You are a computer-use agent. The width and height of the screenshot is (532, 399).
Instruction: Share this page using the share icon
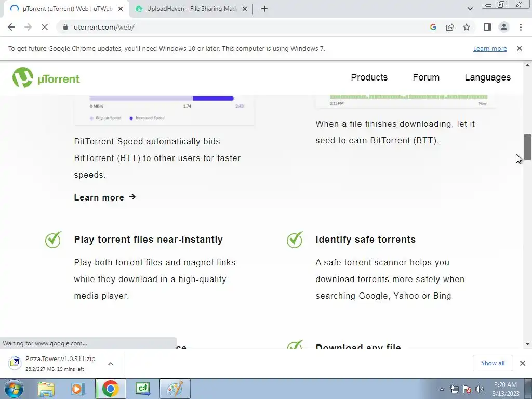pyautogui.click(x=450, y=27)
